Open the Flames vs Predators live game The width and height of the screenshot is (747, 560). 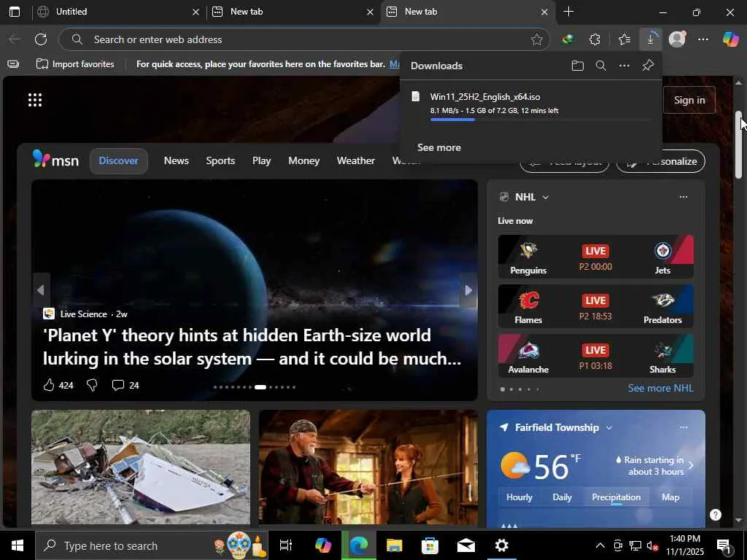pos(595,306)
